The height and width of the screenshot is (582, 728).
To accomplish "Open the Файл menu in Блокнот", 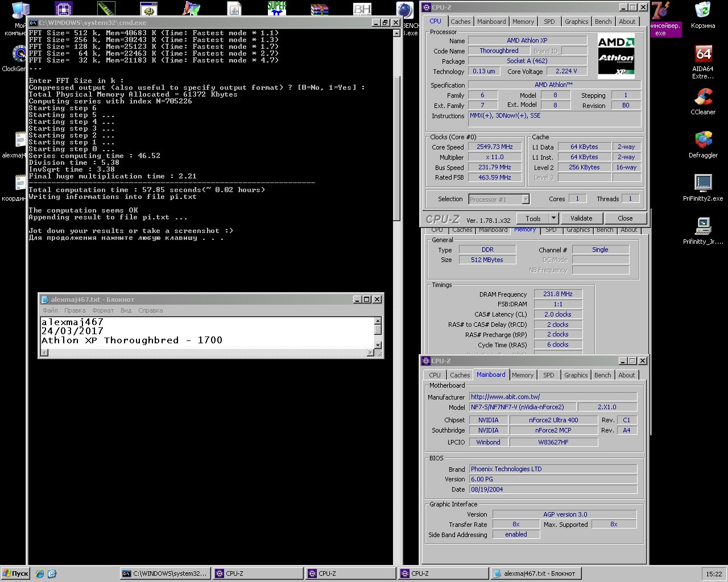I will (x=50, y=310).
